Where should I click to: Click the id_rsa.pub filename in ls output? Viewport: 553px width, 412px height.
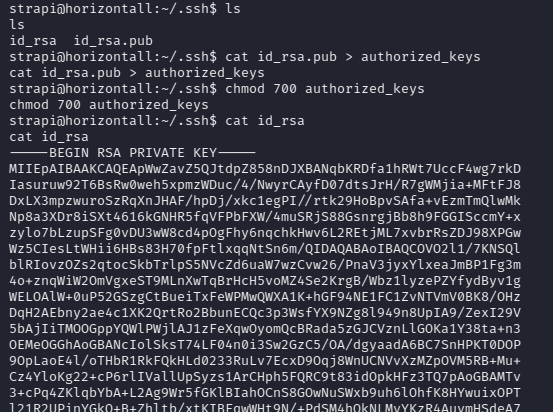tap(113, 41)
